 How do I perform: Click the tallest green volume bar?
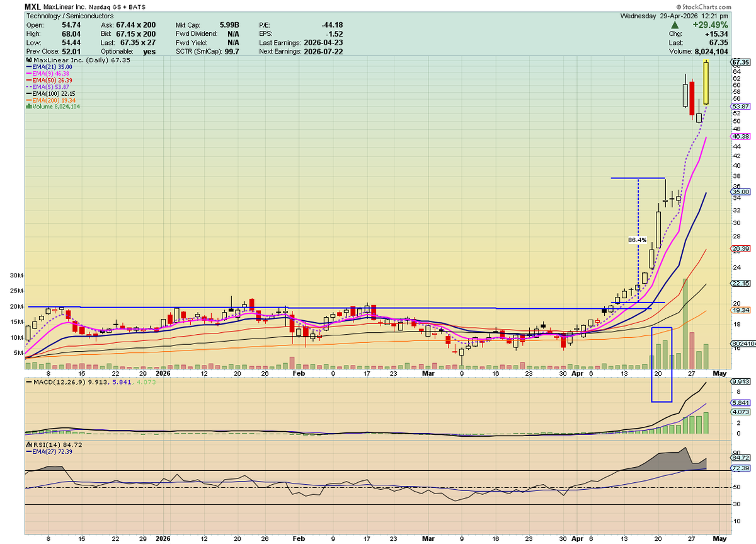coord(685,324)
